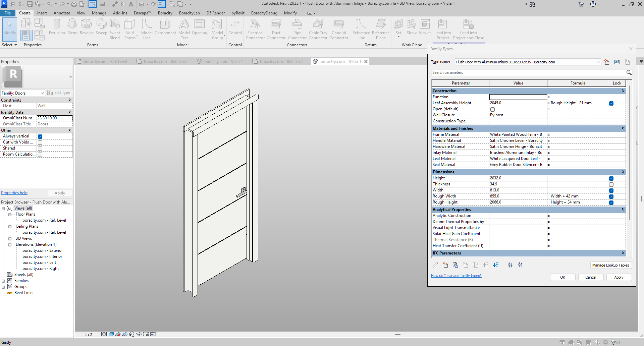Collapse the Analytical Properties group
The width and height of the screenshot is (644, 346).
point(623,210)
